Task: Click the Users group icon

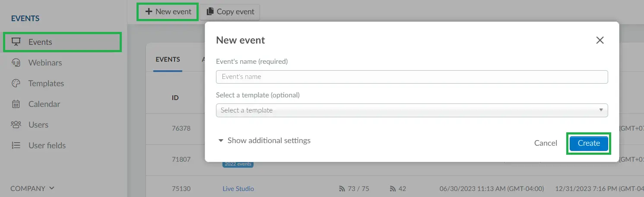Action: 16,125
